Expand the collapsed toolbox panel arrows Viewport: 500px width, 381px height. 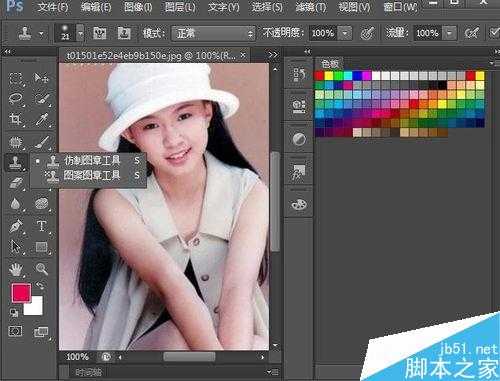click(7, 52)
